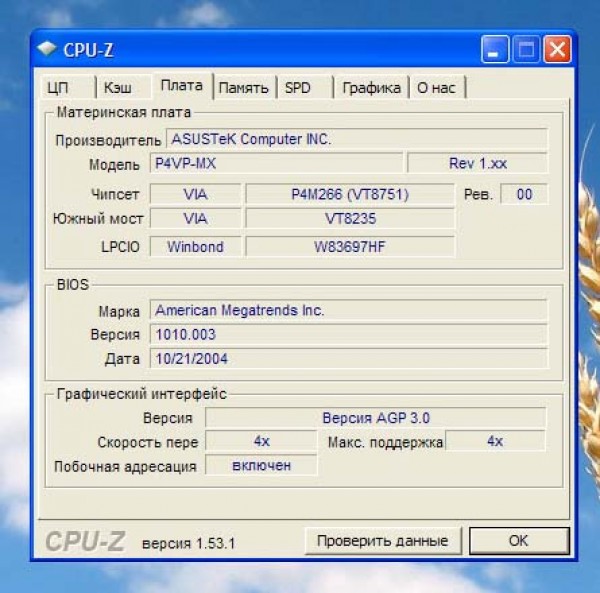Click the Дата label
600x593 pixels.
(122, 359)
